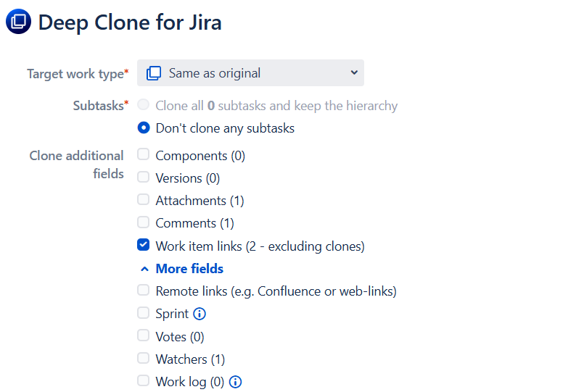This screenshot has height=392, width=576.
Task: Enable the Work log checkbox
Action: pos(144,381)
